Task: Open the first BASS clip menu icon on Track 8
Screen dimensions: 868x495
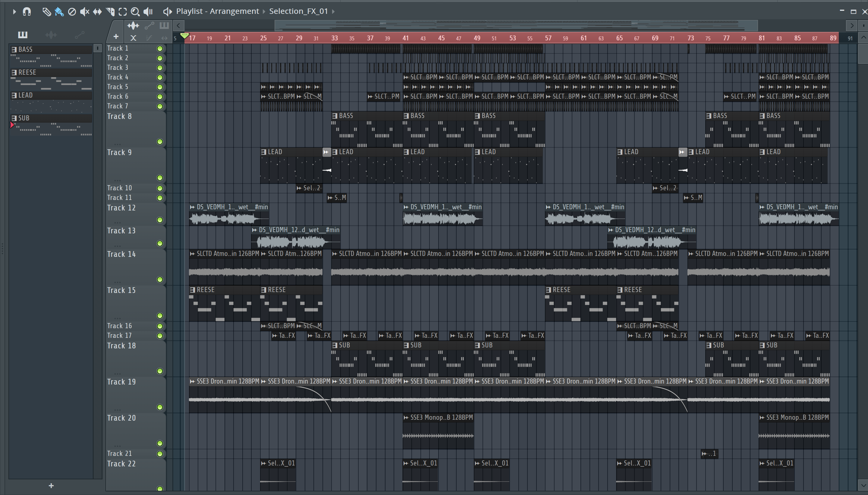Action: tap(335, 116)
